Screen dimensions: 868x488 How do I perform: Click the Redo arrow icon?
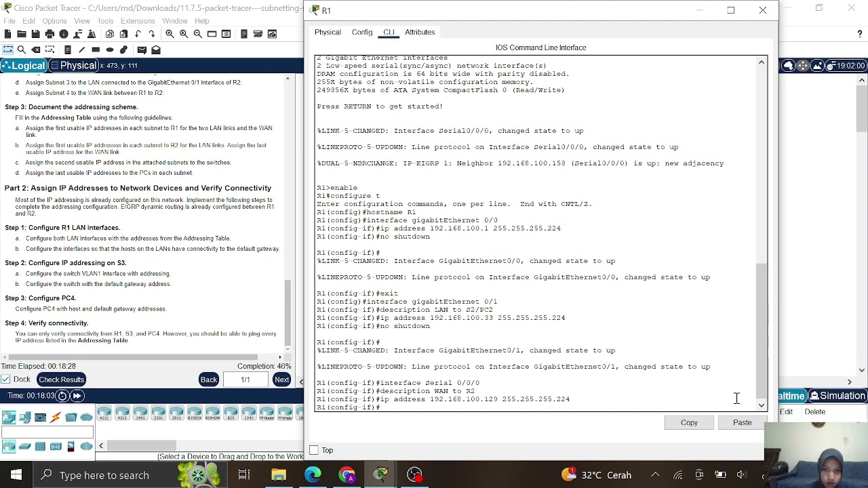tap(151, 34)
